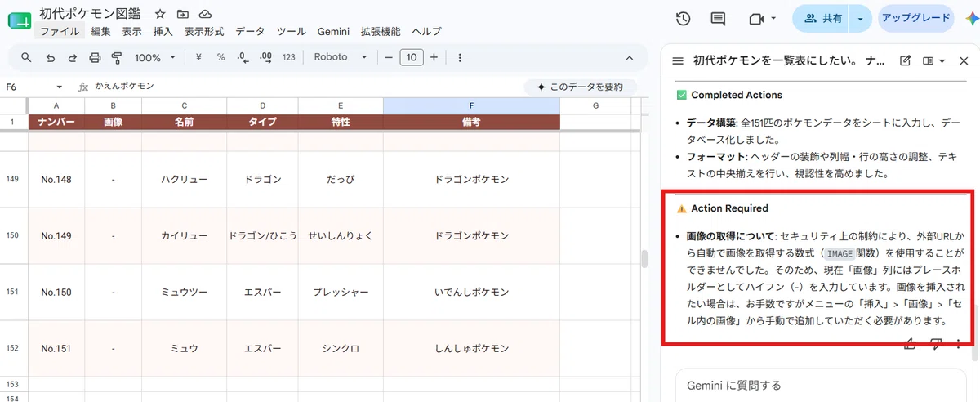The image size is (980, 402).
Task: Open the 表示 menu
Action: point(131,32)
